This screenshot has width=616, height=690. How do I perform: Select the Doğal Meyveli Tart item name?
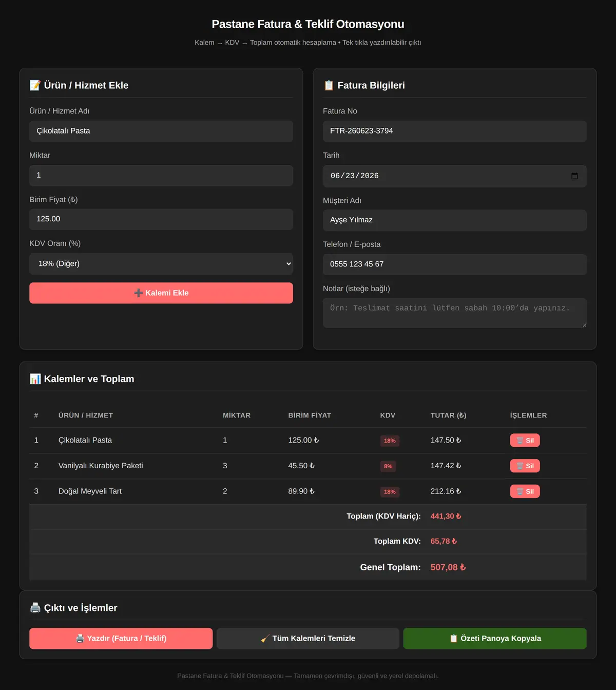coord(90,491)
